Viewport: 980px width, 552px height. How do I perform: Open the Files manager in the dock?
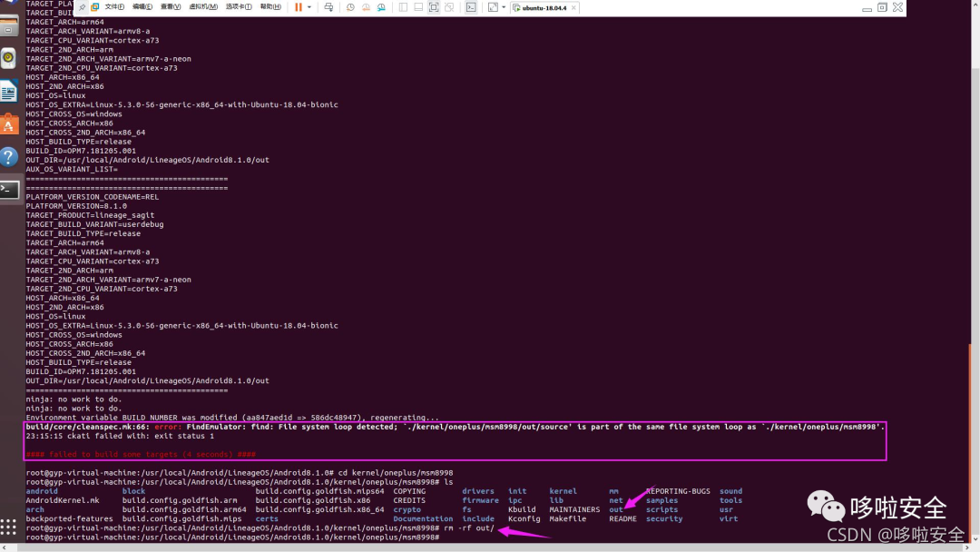(x=9, y=26)
